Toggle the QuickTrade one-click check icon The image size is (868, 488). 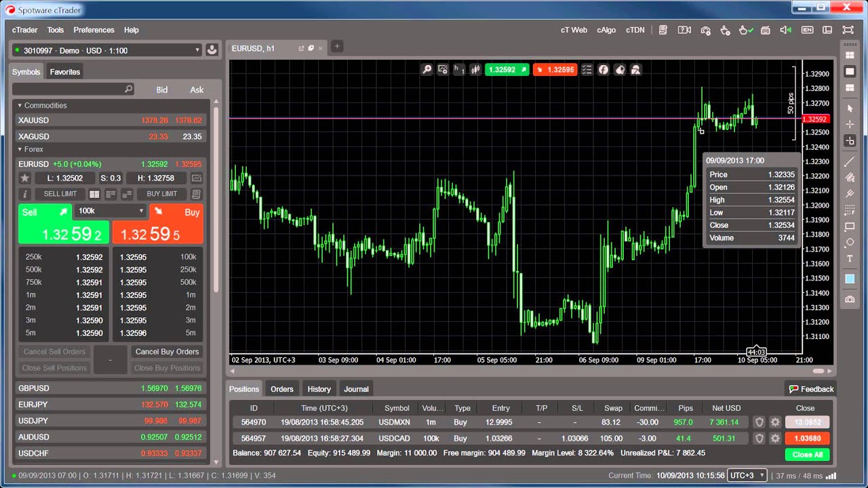pyautogui.click(x=745, y=30)
